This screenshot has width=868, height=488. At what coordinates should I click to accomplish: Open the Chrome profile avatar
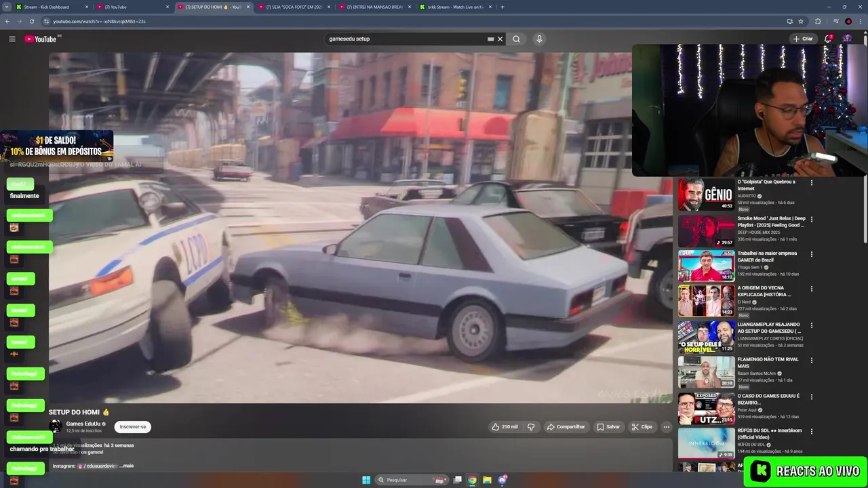(848, 21)
